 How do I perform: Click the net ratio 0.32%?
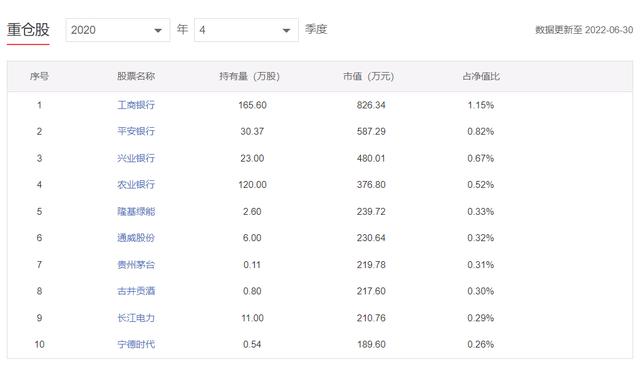(481, 238)
